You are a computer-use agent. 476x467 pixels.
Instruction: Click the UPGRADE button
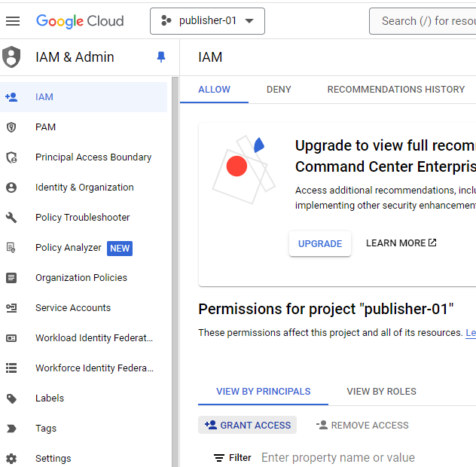[320, 243]
